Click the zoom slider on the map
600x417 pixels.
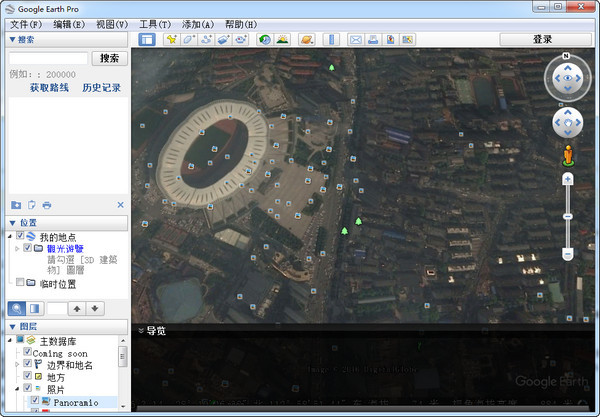(x=567, y=217)
